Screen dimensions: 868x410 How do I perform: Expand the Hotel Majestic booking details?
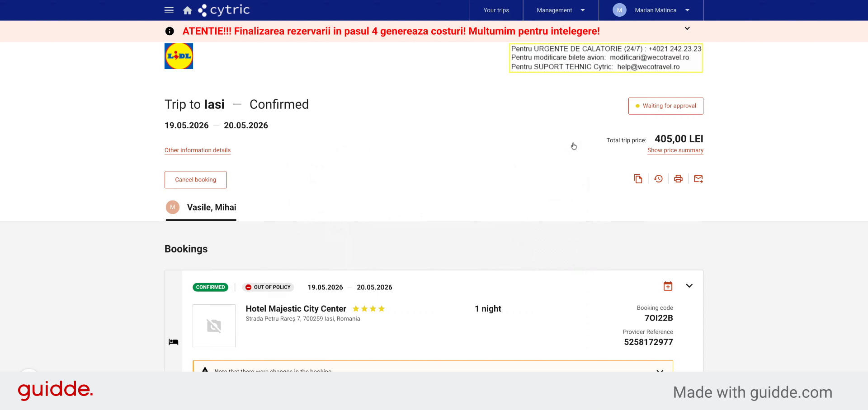(x=689, y=286)
